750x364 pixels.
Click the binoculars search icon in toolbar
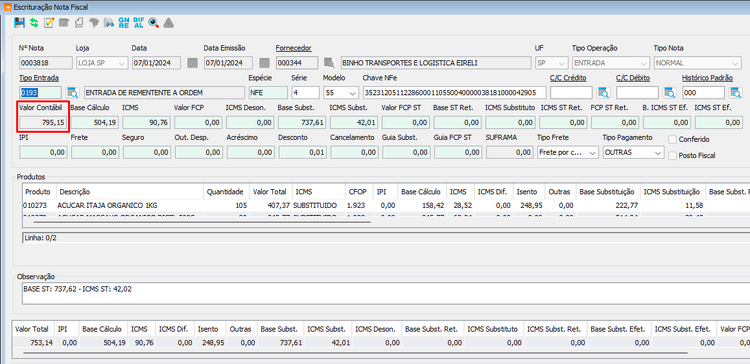tap(109, 22)
